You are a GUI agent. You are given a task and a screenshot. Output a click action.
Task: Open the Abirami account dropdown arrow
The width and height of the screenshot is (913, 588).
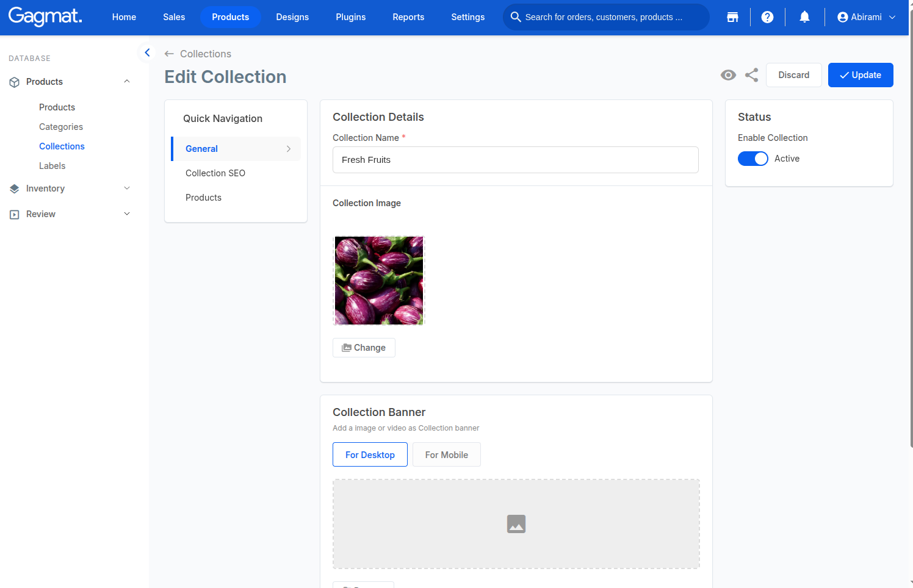coord(892,17)
